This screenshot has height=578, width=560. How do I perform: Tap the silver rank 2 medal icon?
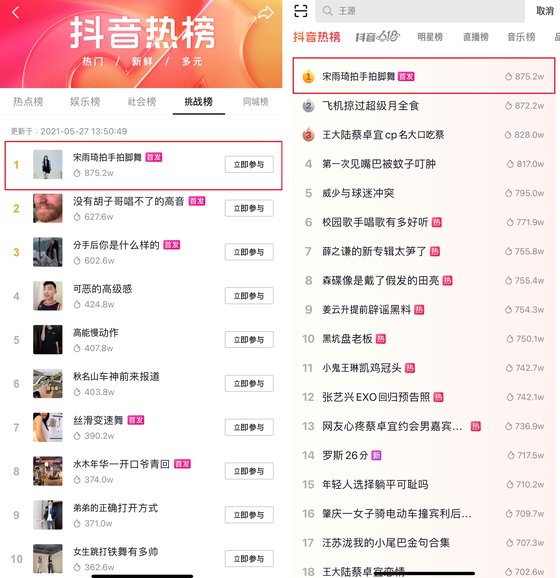(x=308, y=106)
